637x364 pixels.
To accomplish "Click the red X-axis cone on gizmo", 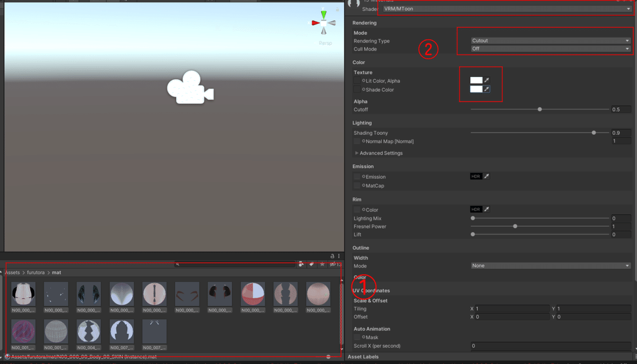I will (315, 23).
